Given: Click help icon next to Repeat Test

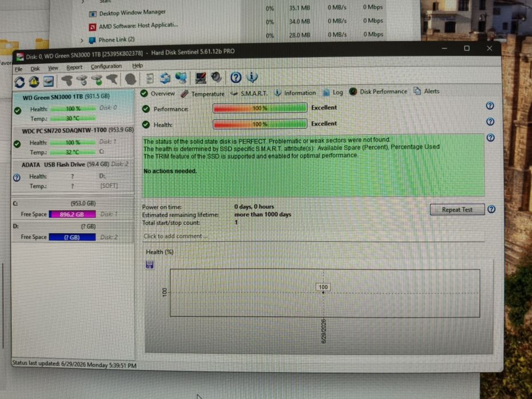Looking at the screenshot, I should click(491, 209).
